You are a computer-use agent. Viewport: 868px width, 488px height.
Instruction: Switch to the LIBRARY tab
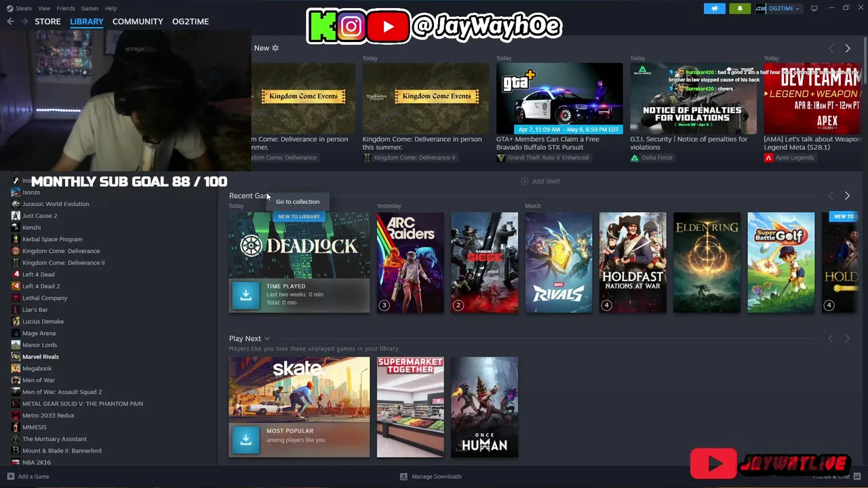tap(87, 22)
